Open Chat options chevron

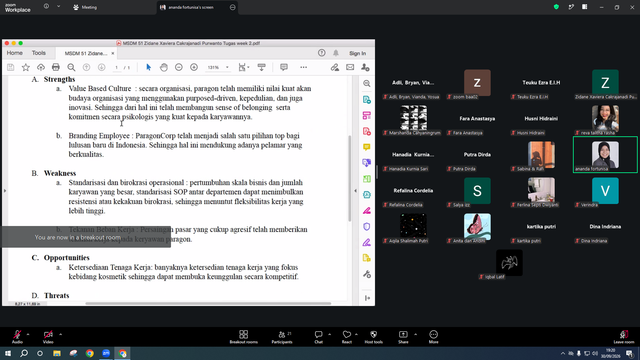329,334
